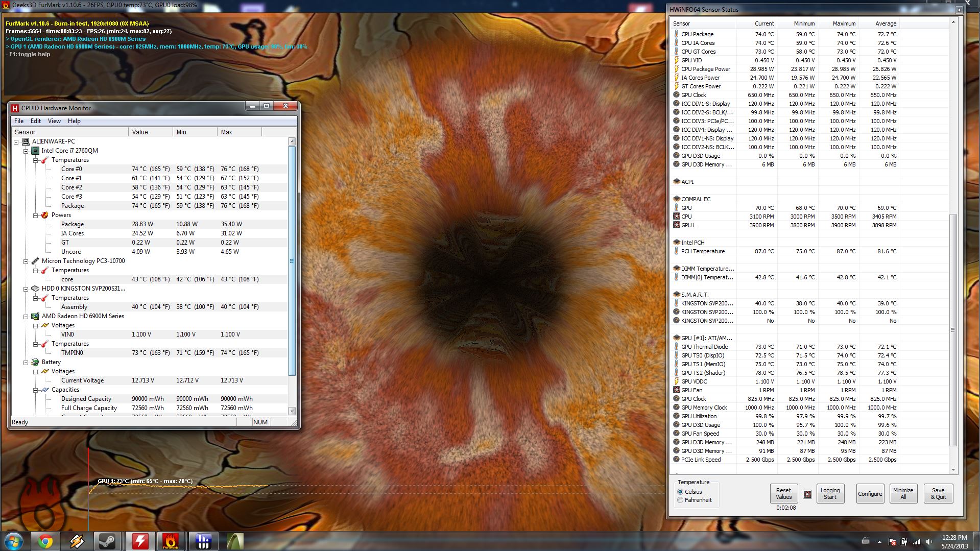Click the GPU VDDC voltage icon
Screen dimensions: 980x551
676,381
